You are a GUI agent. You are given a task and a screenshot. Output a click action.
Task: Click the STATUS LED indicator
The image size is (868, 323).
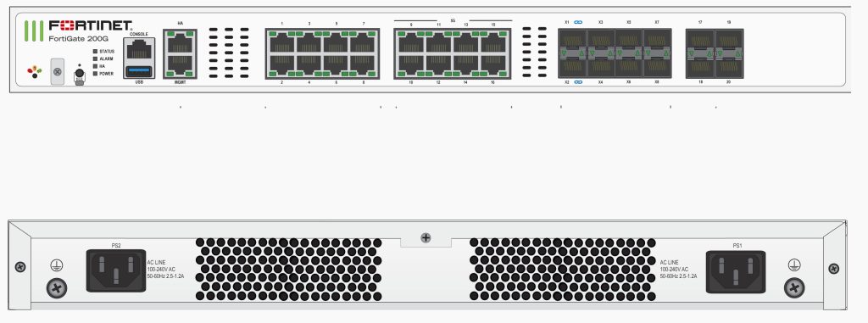point(95,51)
